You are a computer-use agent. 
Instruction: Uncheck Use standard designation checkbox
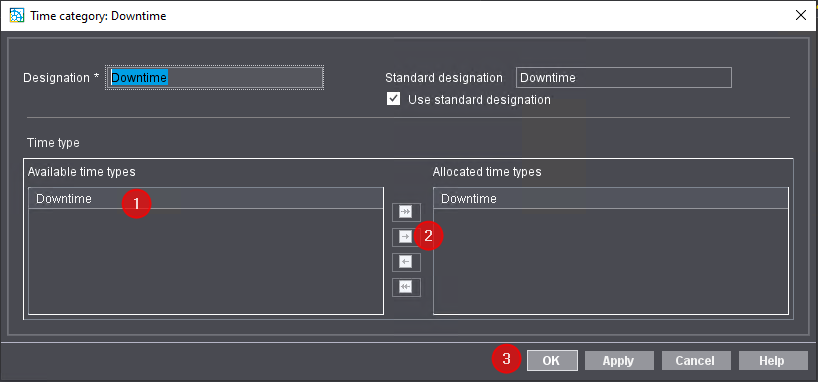393,99
